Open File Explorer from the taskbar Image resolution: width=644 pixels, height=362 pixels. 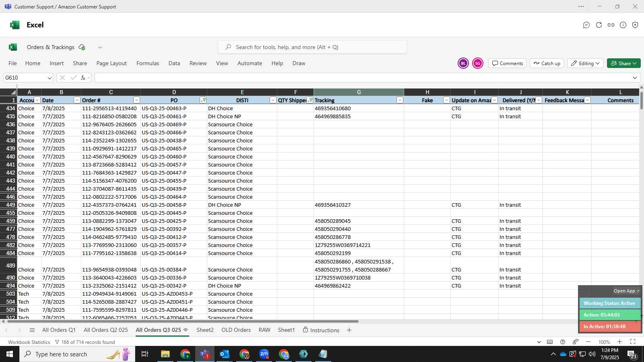pos(165,354)
